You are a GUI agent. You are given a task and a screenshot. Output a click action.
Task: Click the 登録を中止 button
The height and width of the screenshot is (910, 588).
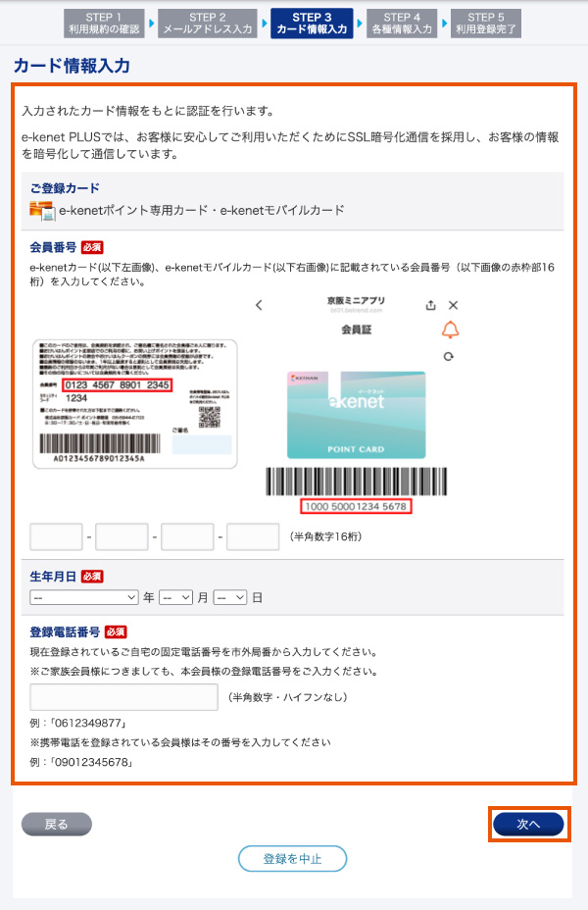tap(292, 859)
